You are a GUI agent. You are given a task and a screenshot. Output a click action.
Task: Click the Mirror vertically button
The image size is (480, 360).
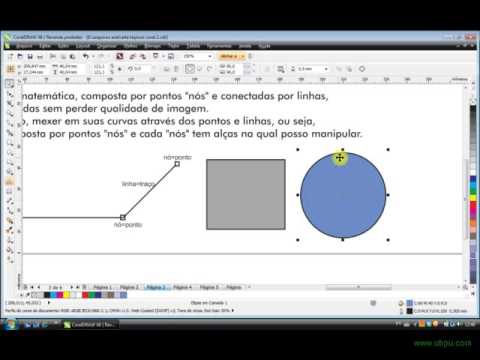176,69
